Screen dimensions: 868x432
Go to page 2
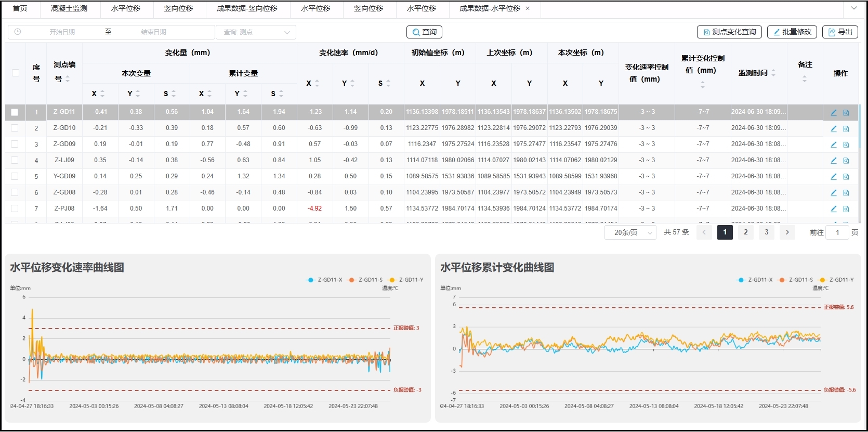pos(746,232)
